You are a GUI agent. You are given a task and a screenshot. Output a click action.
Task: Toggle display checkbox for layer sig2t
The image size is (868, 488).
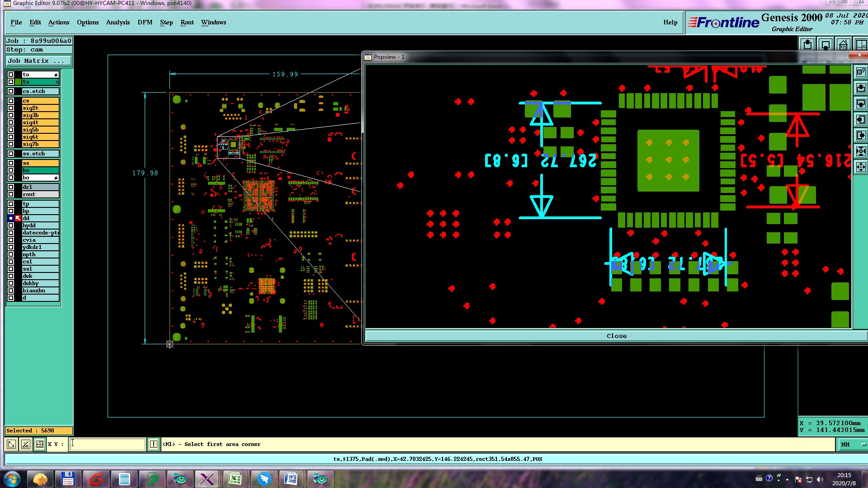tap(11, 108)
